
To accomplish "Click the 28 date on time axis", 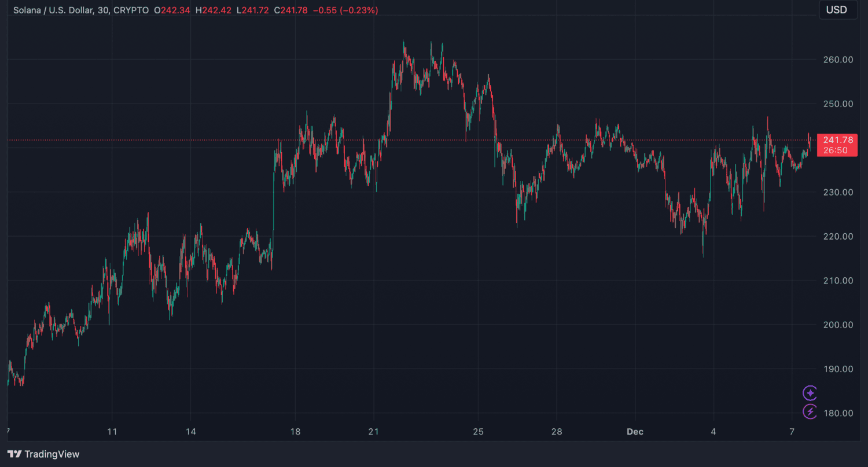I will coord(556,432).
